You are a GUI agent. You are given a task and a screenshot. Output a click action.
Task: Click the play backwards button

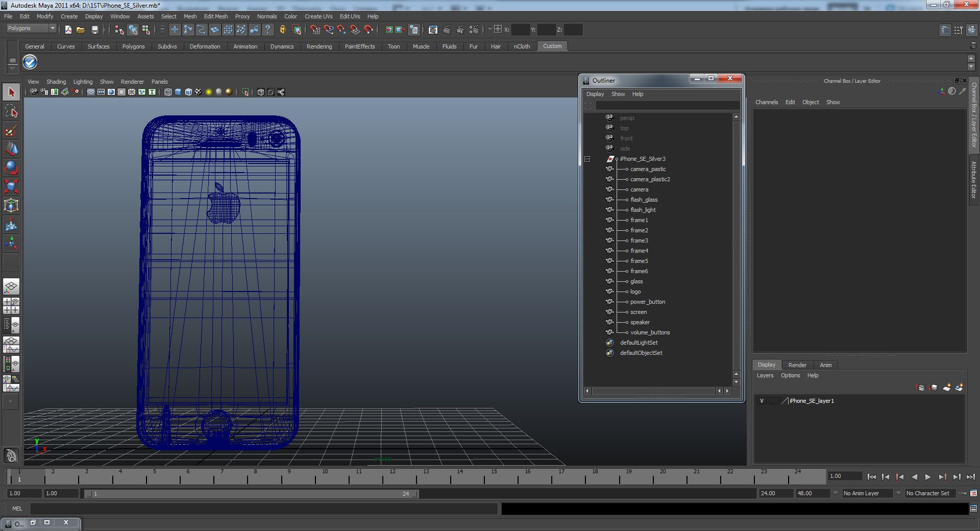coord(914,477)
